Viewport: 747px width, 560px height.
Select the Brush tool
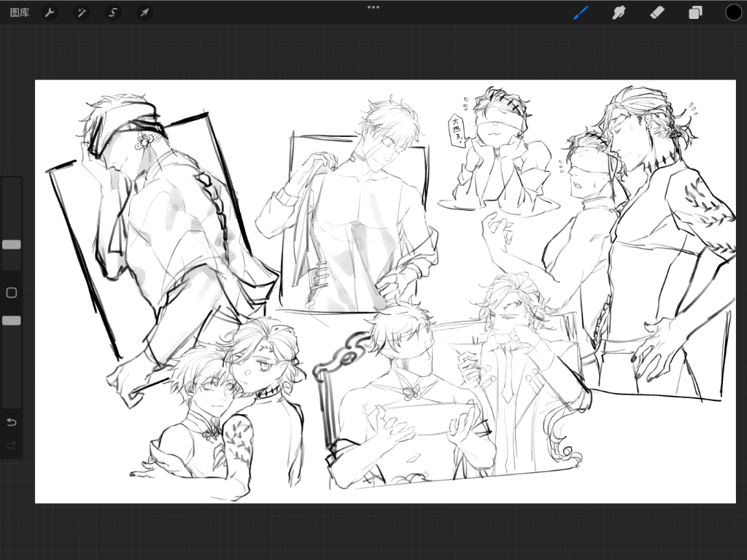pos(581,12)
